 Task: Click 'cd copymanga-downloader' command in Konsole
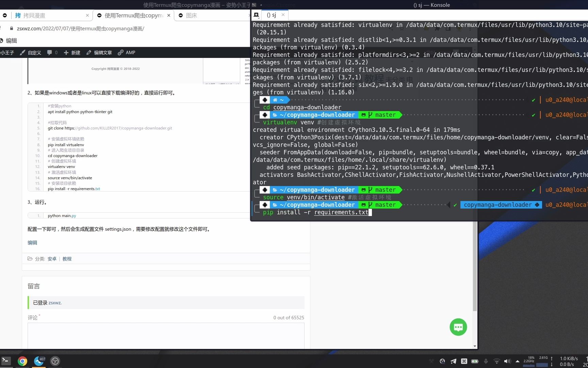coord(302,107)
